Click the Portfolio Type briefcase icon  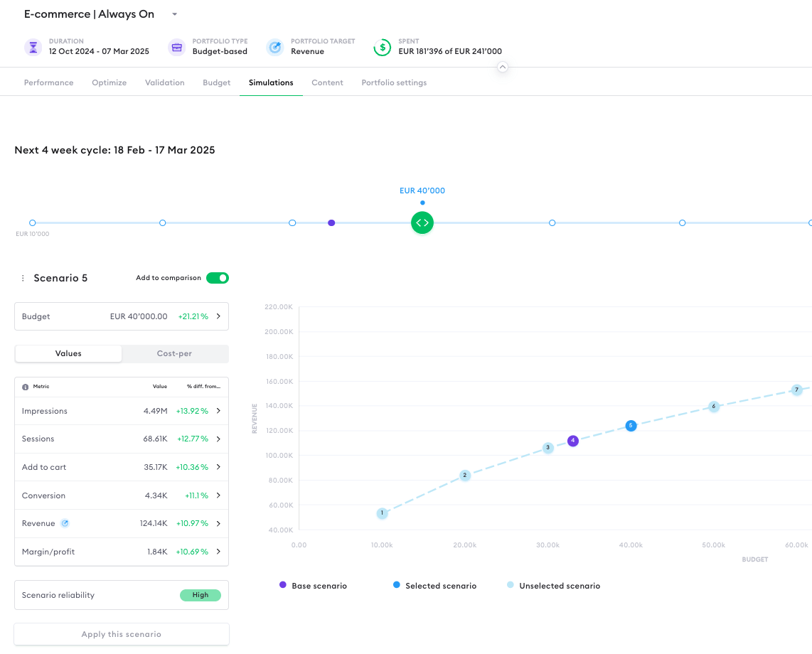[x=176, y=48]
